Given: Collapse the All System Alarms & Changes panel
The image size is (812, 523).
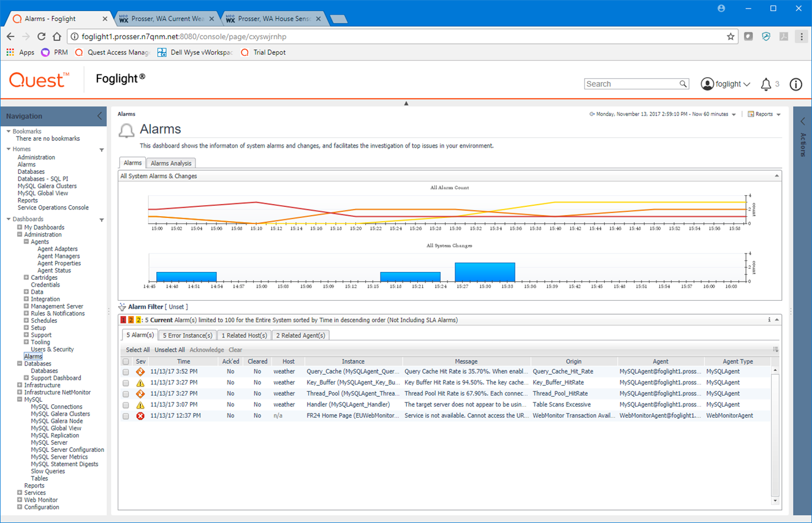Looking at the screenshot, I should click(x=776, y=176).
